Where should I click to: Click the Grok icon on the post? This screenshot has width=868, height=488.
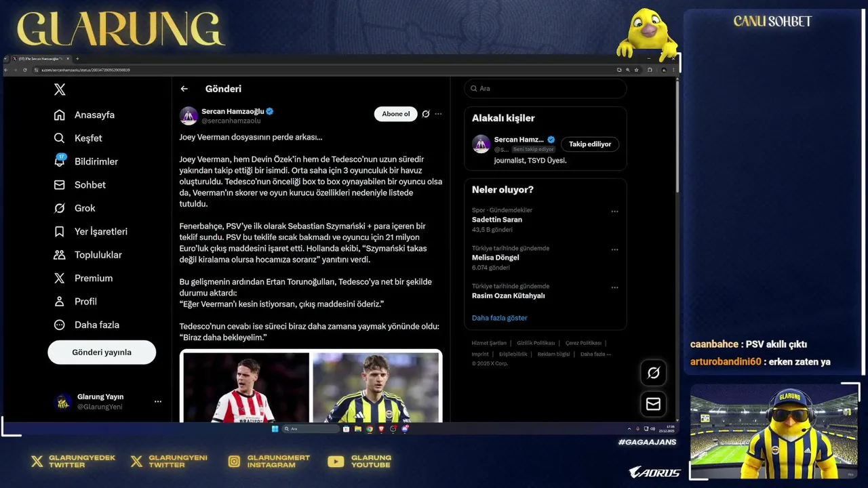426,114
